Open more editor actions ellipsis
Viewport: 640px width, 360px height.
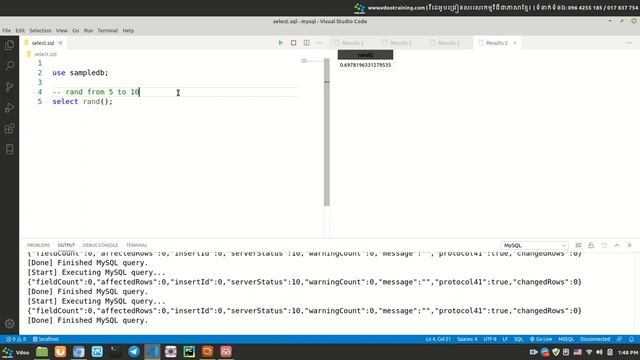tap(319, 43)
